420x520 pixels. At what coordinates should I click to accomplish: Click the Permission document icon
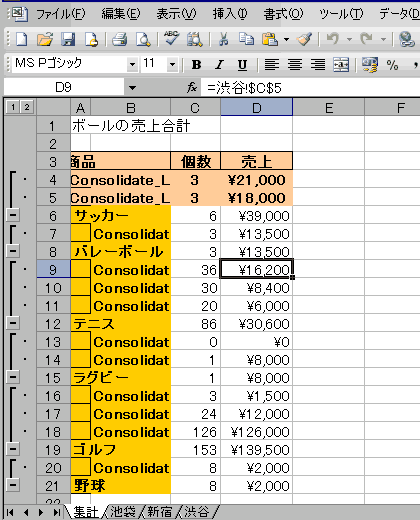[x=91, y=39]
